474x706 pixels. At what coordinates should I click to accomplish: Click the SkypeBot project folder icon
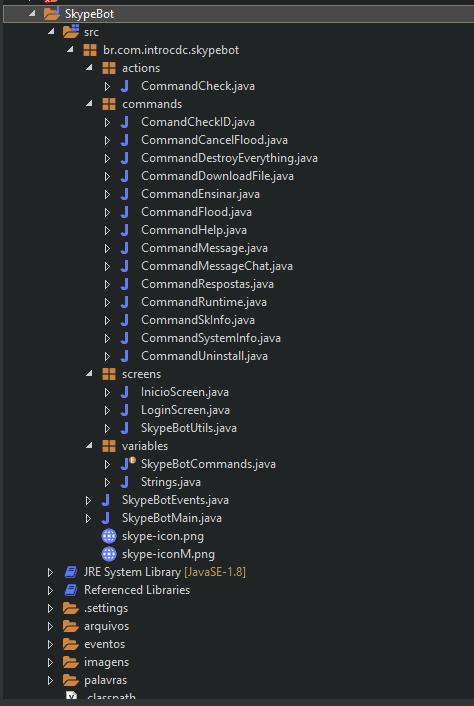pyautogui.click(x=52, y=14)
